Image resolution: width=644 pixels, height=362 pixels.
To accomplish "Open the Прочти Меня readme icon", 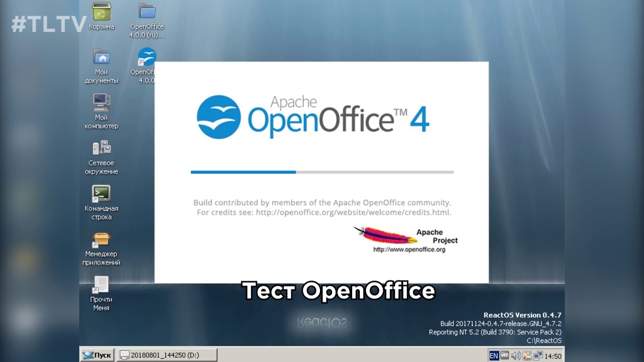I will 101,294.
